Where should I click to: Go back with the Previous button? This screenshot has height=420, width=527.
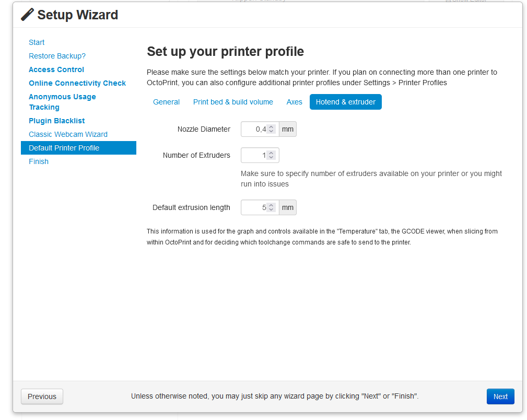(x=42, y=396)
